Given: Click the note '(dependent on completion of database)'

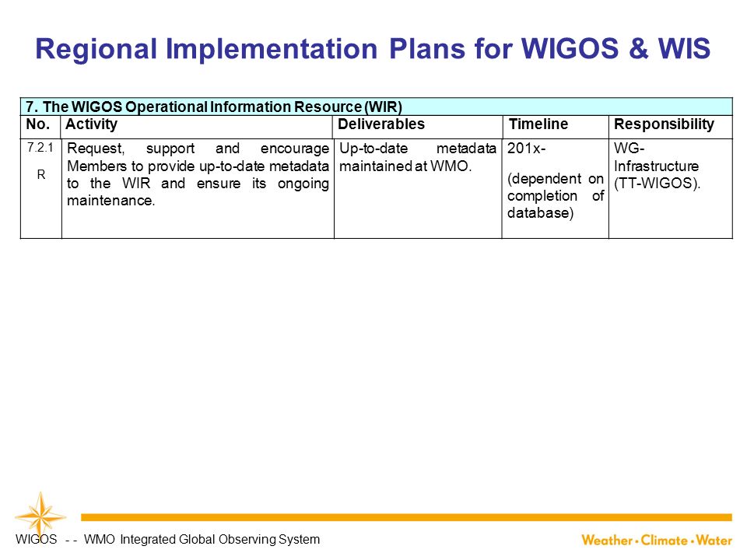Looking at the screenshot, I should click(x=556, y=196).
